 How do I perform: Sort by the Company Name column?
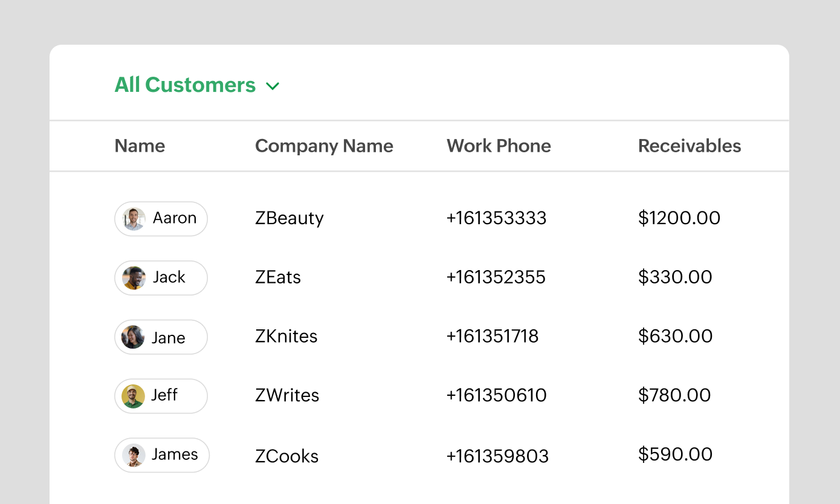pos(324,146)
